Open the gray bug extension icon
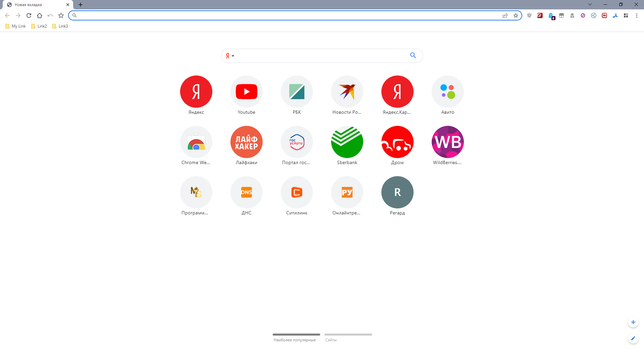The height and width of the screenshot is (349, 644). click(x=572, y=15)
